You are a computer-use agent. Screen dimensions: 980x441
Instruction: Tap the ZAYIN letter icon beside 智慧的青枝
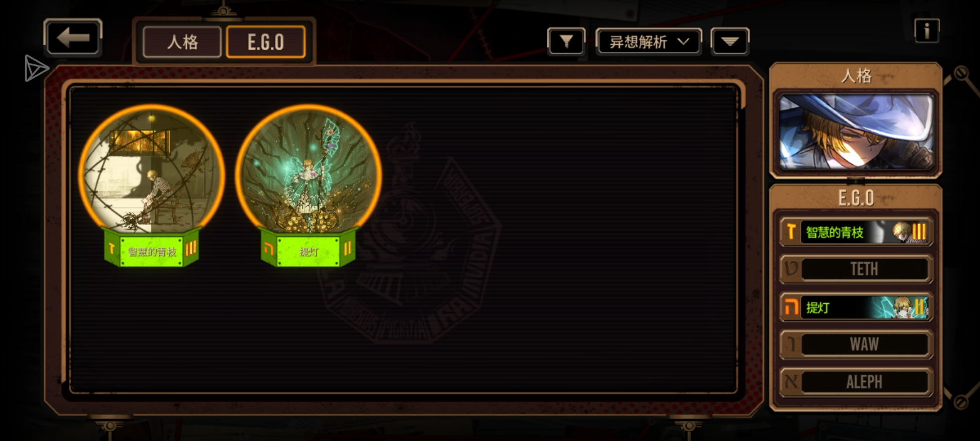(791, 232)
